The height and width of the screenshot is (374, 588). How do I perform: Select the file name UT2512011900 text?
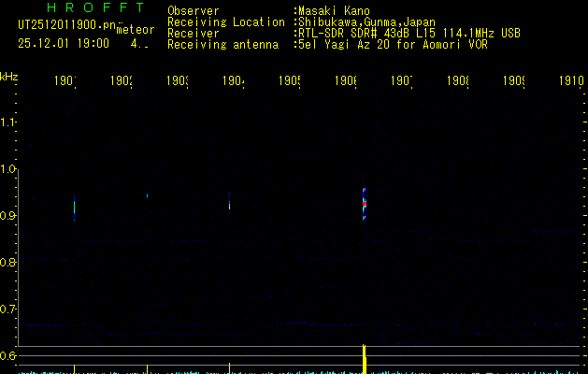point(66,25)
